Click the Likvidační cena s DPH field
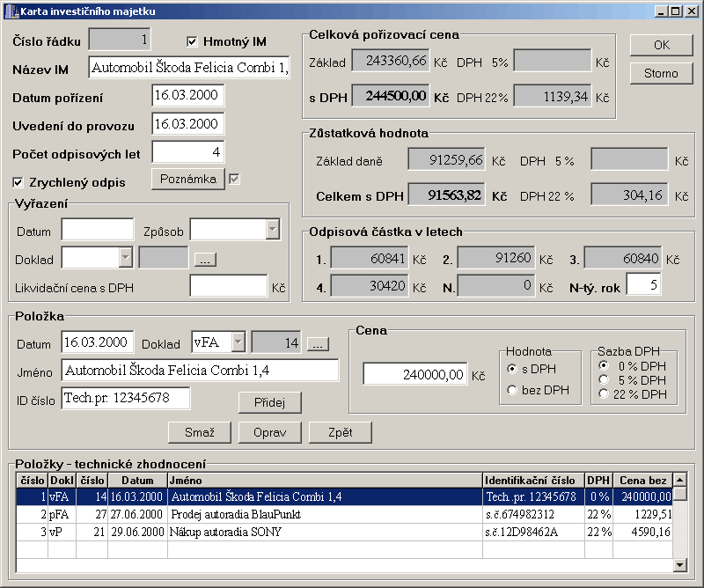 coord(229,286)
